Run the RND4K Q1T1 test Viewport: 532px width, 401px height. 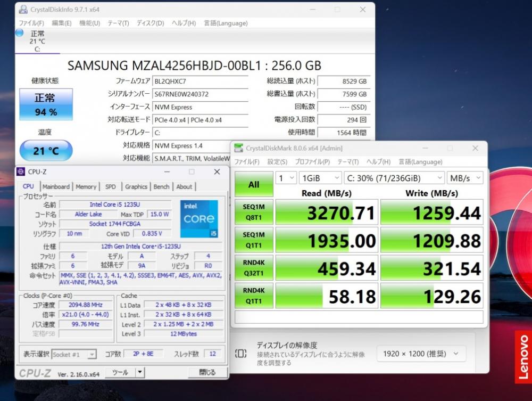click(254, 296)
